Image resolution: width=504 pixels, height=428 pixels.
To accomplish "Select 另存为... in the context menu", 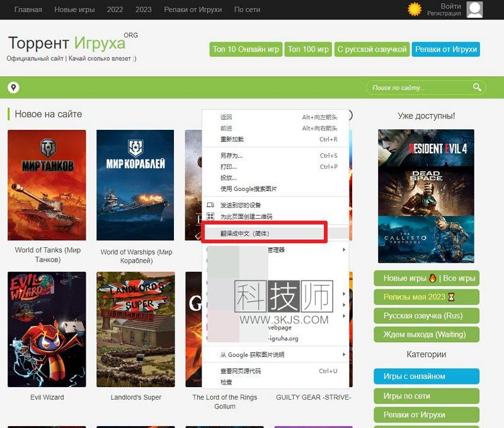I will coord(275,156).
